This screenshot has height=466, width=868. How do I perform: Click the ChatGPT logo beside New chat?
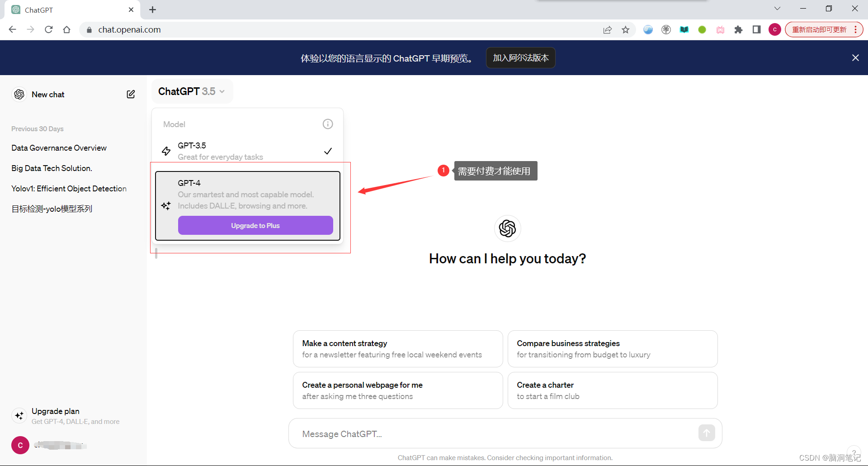(19, 94)
